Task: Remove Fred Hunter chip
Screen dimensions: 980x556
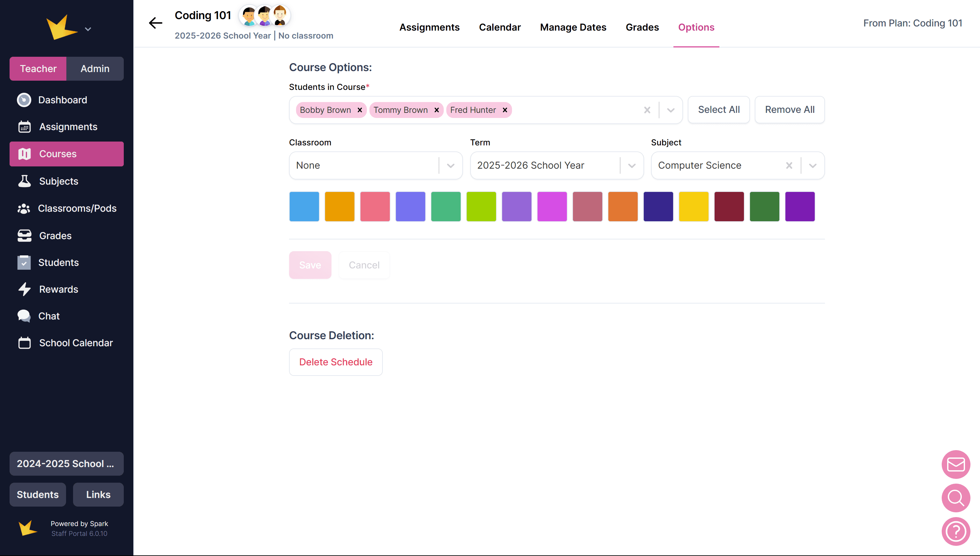Action: pos(505,110)
